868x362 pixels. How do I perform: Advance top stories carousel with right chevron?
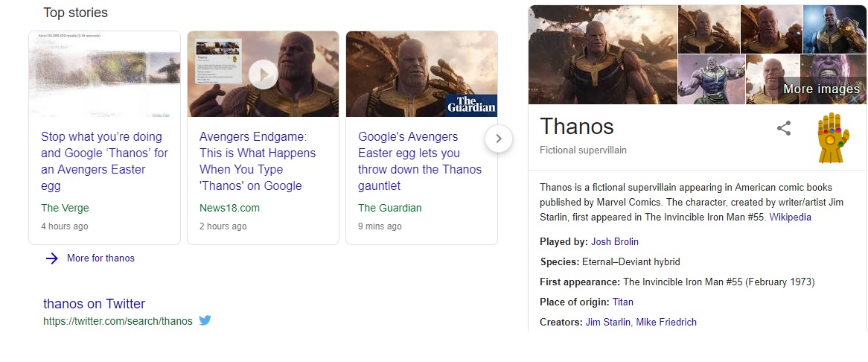(499, 139)
